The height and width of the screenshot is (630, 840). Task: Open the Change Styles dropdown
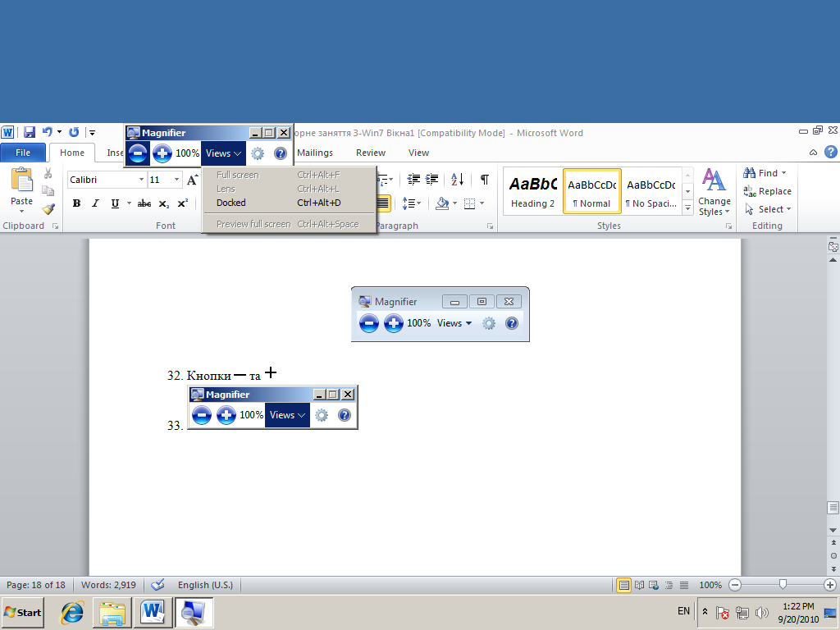point(714,192)
